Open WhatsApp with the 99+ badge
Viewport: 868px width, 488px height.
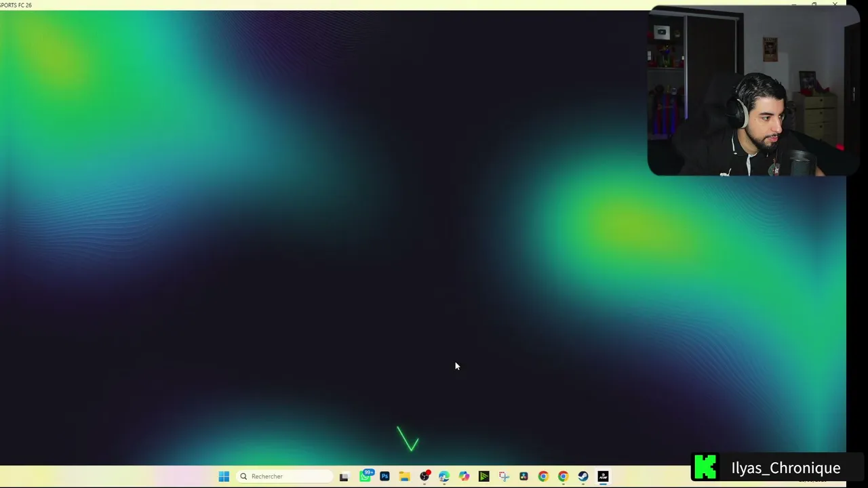(x=366, y=476)
